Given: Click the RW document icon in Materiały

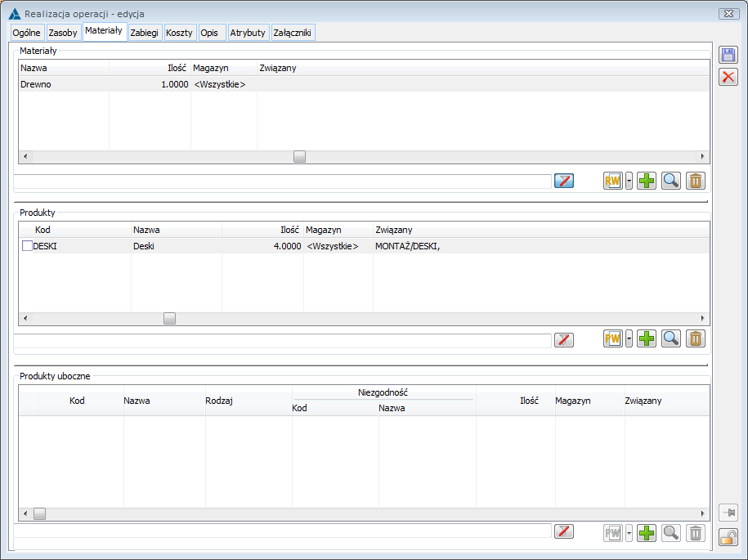Looking at the screenshot, I should pyautogui.click(x=613, y=181).
